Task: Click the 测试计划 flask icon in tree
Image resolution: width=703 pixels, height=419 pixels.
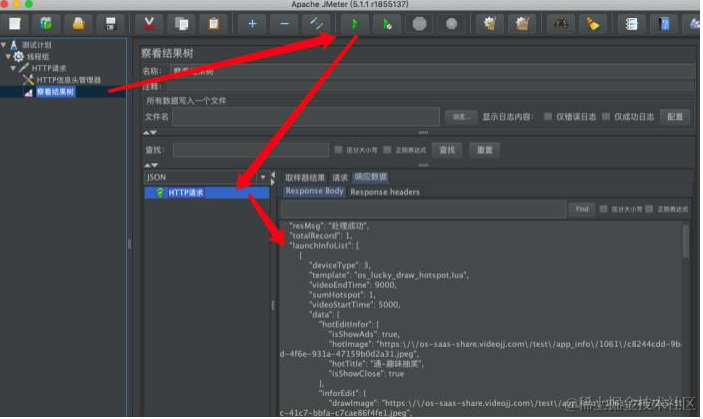Action: click(x=14, y=45)
